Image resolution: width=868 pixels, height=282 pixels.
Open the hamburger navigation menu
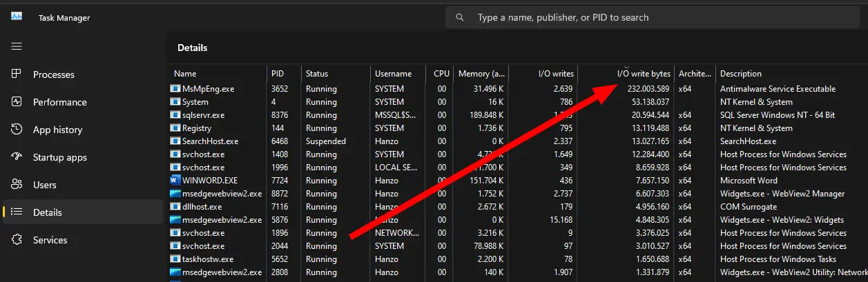17,46
